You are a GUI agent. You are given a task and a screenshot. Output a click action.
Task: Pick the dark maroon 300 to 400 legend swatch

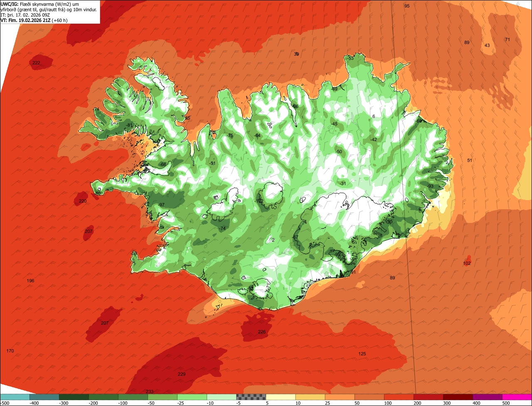(458, 397)
